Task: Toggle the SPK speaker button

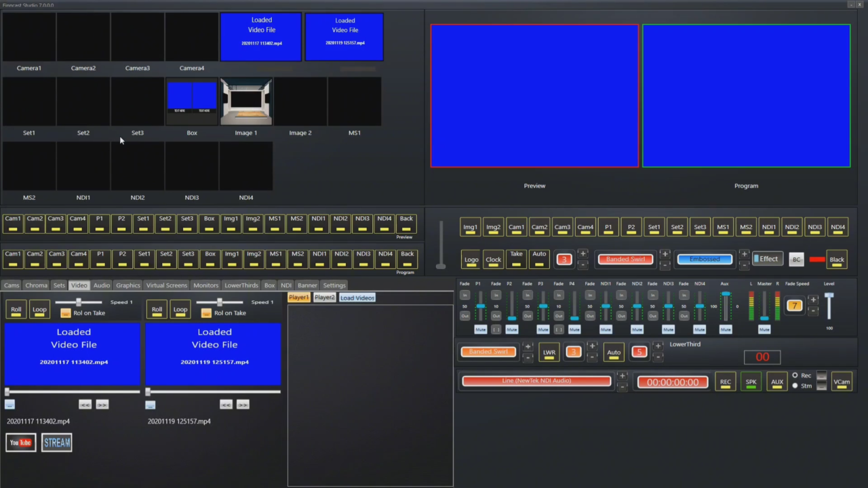Action: (x=751, y=382)
